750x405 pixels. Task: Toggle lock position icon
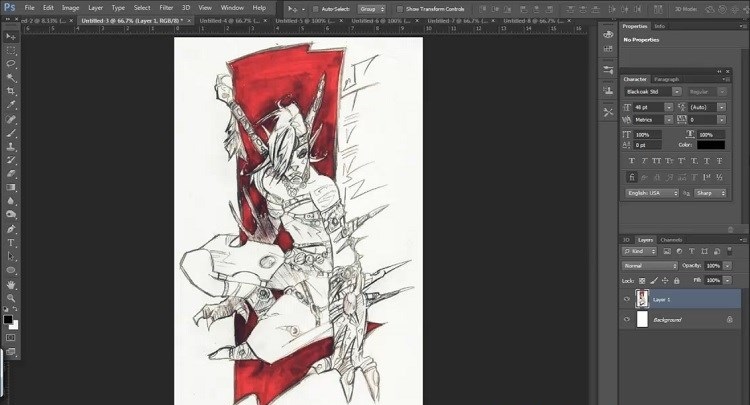point(665,281)
